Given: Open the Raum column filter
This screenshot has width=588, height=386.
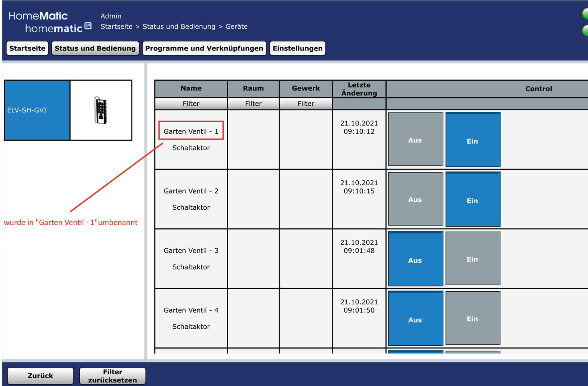Looking at the screenshot, I should (x=253, y=104).
